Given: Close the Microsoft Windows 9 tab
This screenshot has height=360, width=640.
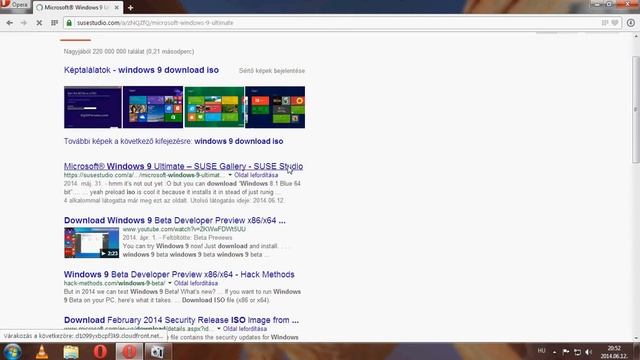Looking at the screenshot, I should 117,7.
